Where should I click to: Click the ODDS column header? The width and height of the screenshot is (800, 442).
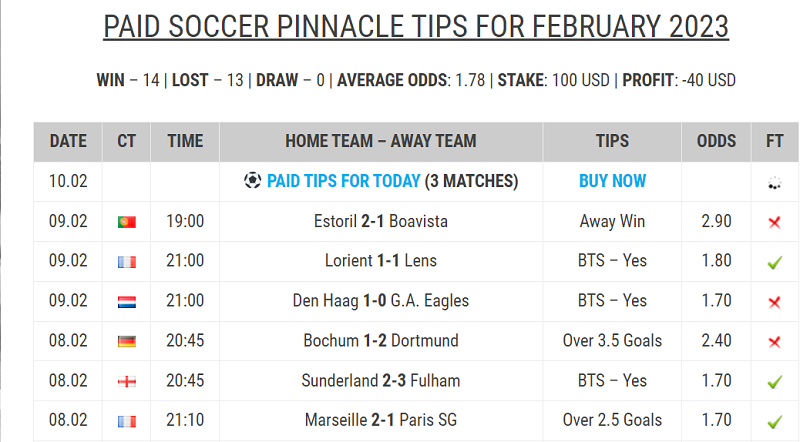click(x=716, y=141)
